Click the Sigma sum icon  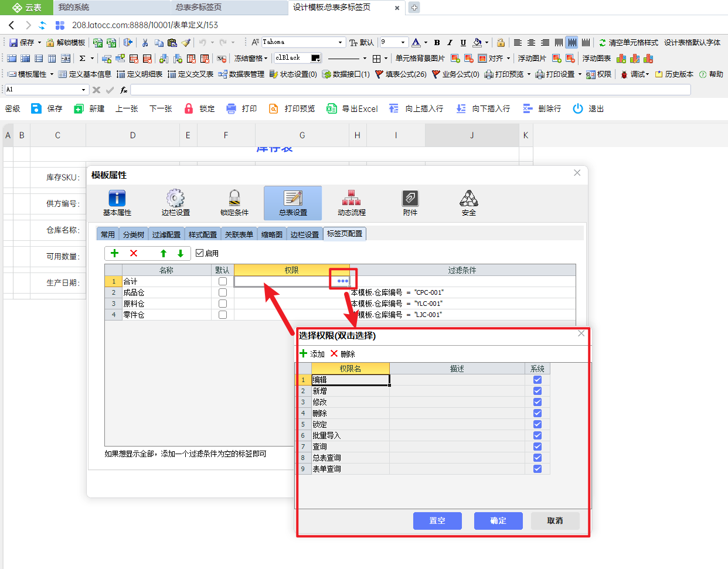pos(83,58)
